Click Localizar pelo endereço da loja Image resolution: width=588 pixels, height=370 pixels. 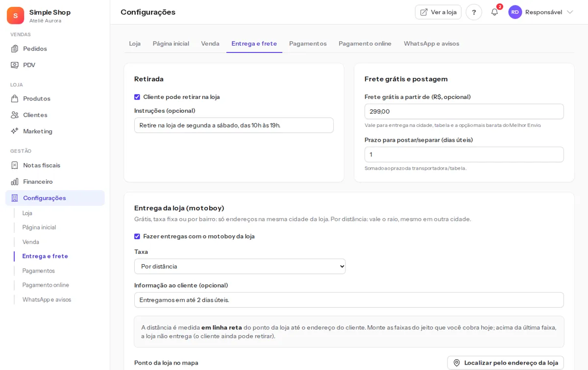(506, 363)
